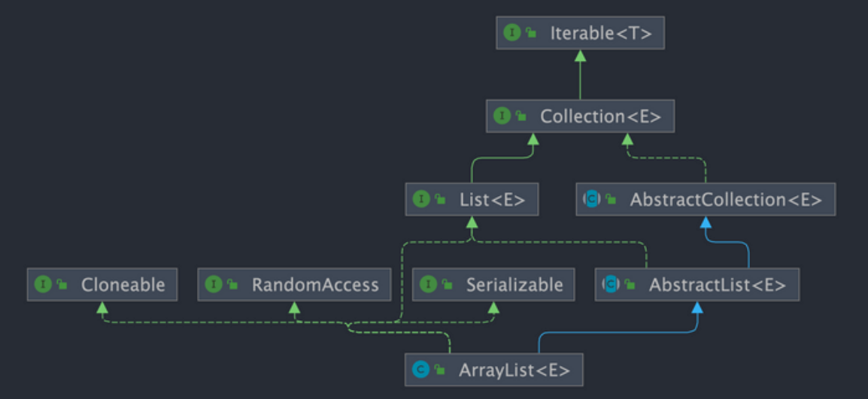868x399 pixels.
Task: Select the Collection<E> node label
Action: 600,116
